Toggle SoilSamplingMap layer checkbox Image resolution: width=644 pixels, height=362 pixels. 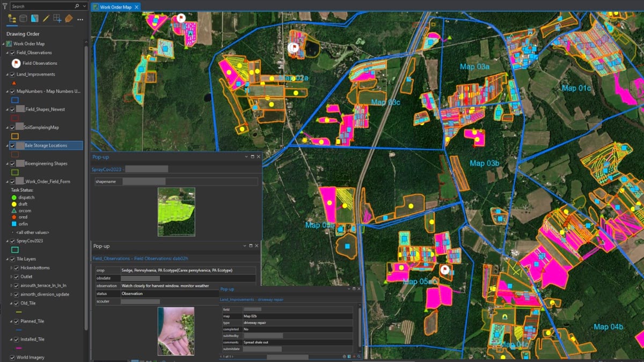point(13,128)
